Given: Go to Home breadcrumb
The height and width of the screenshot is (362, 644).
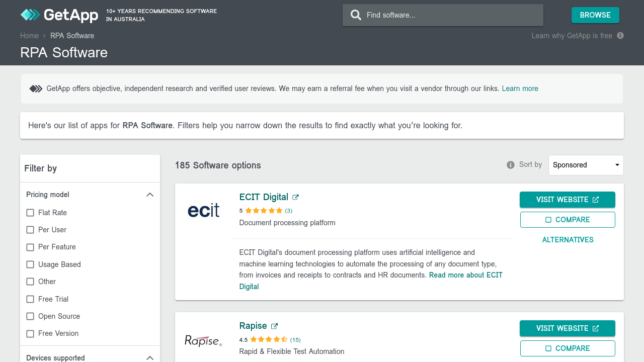Looking at the screenshot, I should click(x=29, y=36).
